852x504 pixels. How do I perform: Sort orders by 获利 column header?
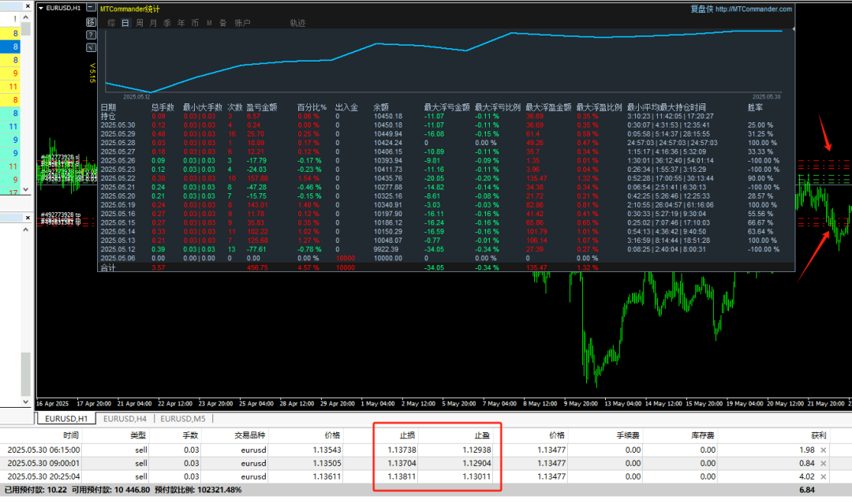[x=818, y=435]
